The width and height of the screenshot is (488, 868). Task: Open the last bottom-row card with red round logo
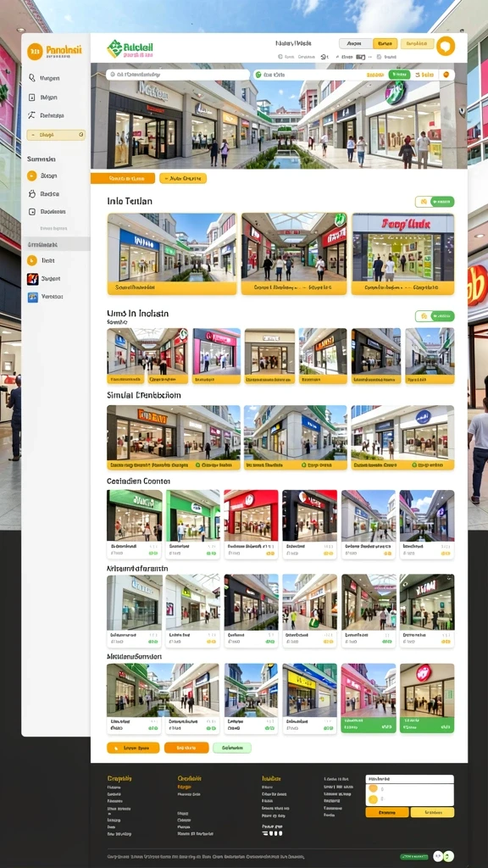click(x=427, y=698)
